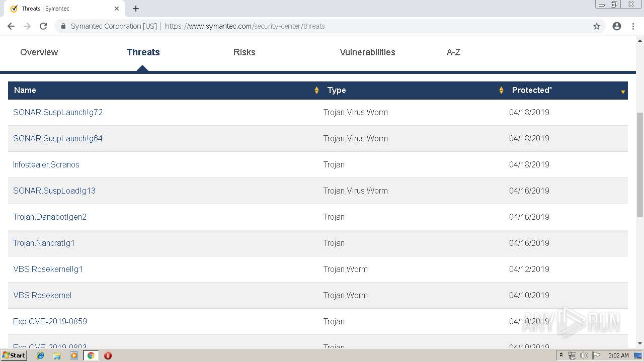This screenshot has height=362, width=644.
Task: Switch to the Overview tab
Action: [39, 52]
